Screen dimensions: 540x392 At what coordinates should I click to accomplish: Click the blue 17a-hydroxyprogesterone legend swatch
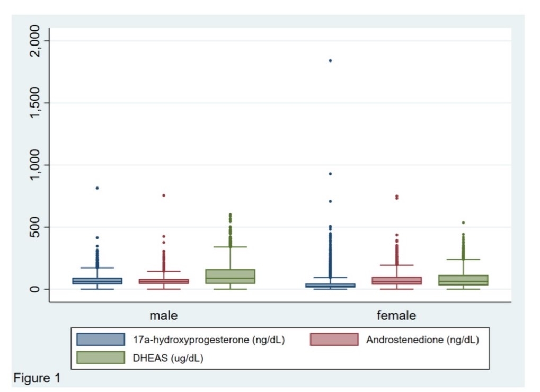pos(100,340)
